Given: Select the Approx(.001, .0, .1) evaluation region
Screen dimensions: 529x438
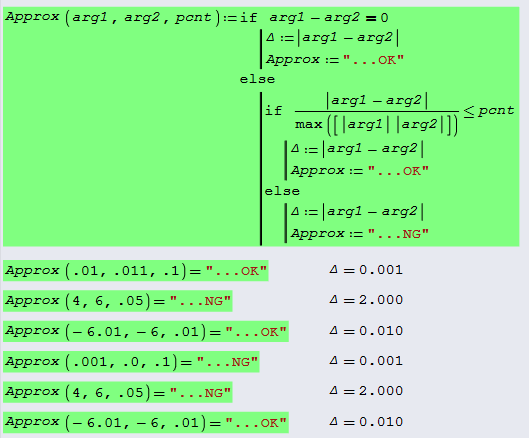Looking at the screenshot, I should (131, 362).
